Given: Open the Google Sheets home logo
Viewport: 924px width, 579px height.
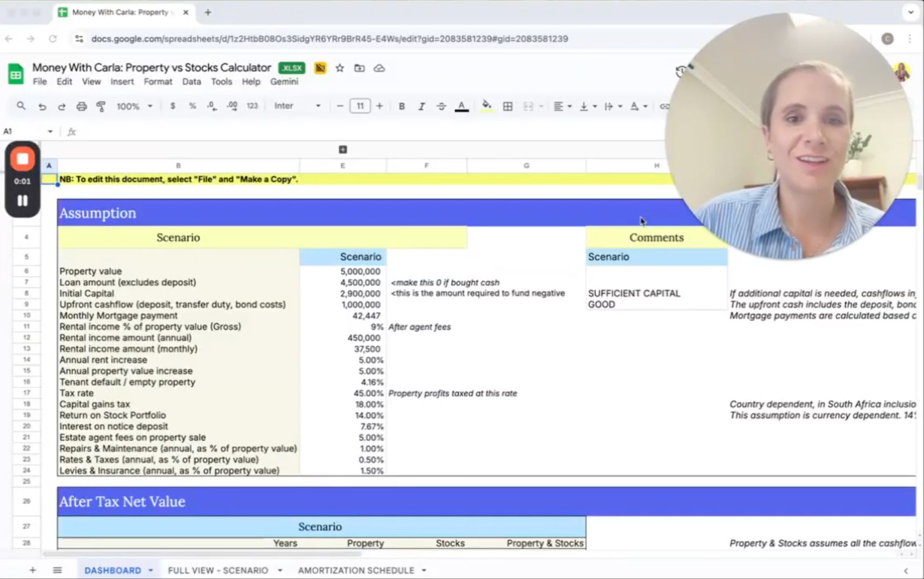Looking at the screenshot, I should 16,74.
